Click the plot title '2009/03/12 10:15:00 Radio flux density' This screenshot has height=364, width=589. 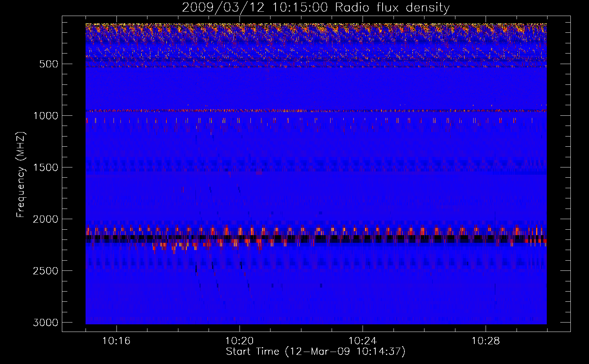[316, 7]
